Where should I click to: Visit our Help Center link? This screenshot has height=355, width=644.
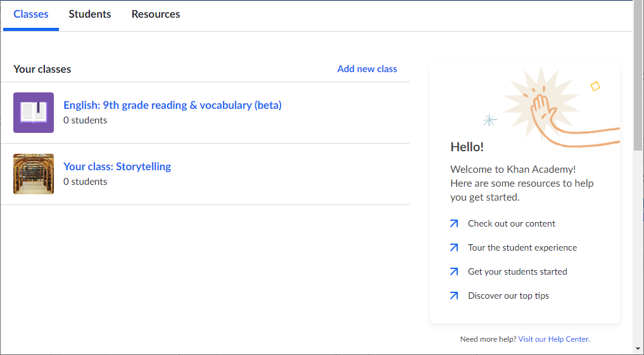(553, 339)
